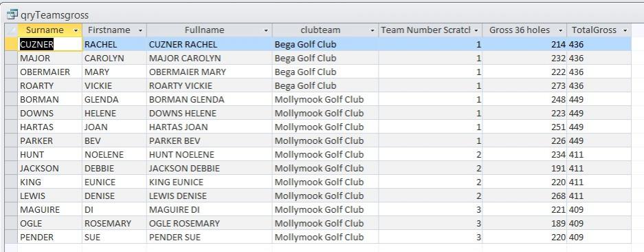Screen dimensions: 644x252
Task: Select the Fullname column header
Action: [x=204, y=30]
